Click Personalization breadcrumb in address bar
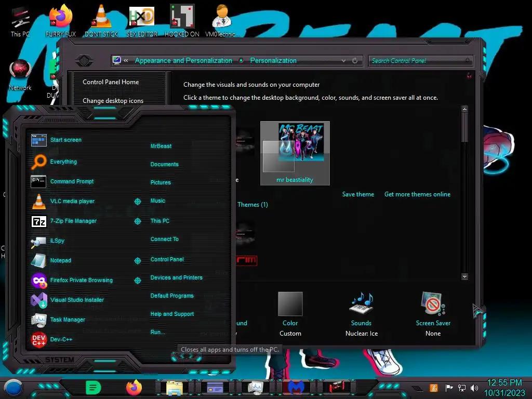Screen dimensions: 532x399 coord(273,60)
